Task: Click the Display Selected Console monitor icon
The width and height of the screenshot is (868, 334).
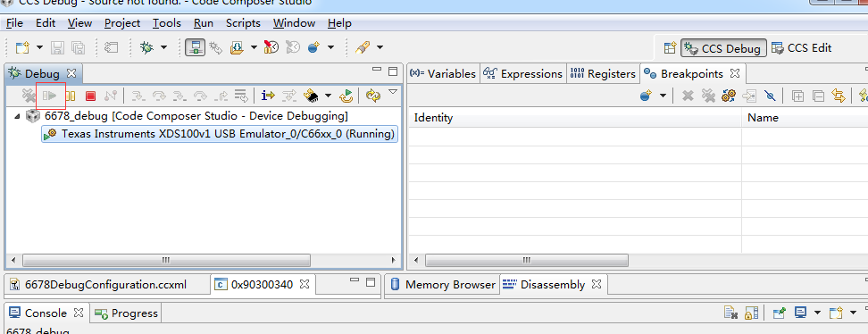Action: tap(800, 313)
